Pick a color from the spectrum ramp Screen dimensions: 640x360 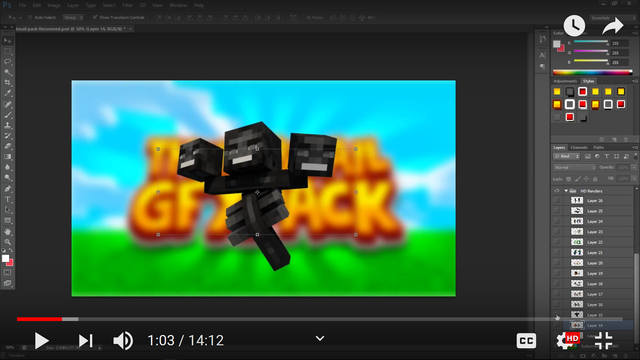tap(592, 72)
